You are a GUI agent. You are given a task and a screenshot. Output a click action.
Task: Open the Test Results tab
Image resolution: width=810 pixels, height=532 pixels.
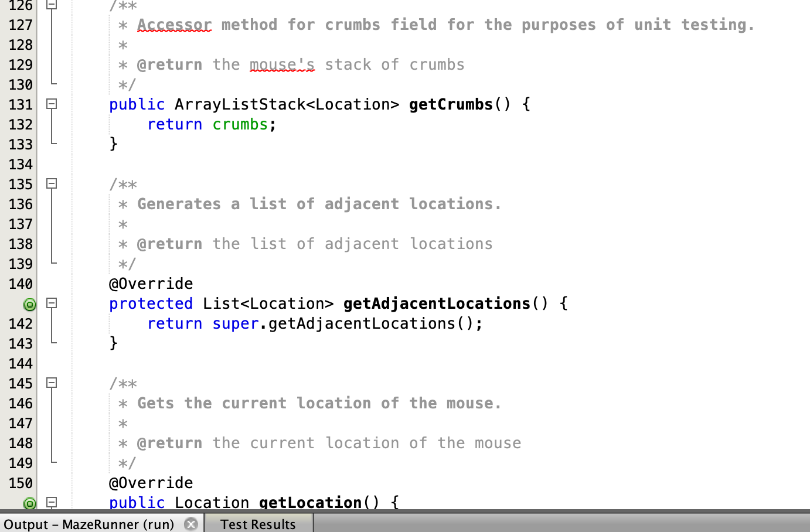pos(258,524)
